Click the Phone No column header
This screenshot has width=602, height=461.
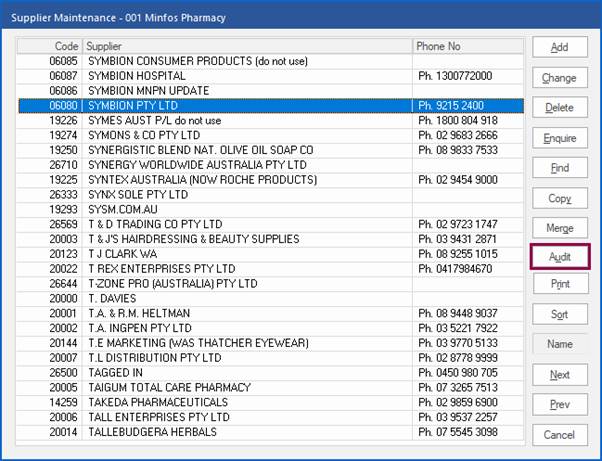tap(468, 46)
